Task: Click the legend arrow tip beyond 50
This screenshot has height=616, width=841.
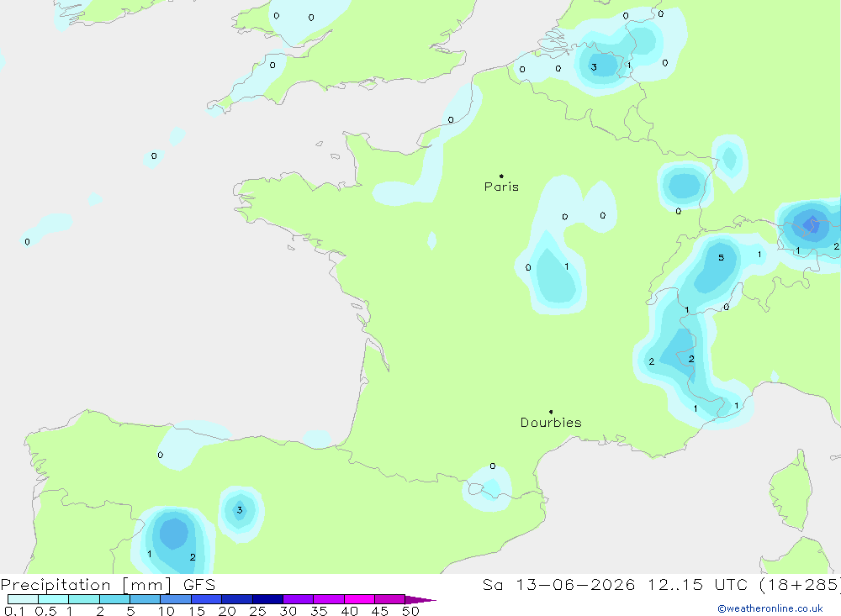Action: [421, 599]
